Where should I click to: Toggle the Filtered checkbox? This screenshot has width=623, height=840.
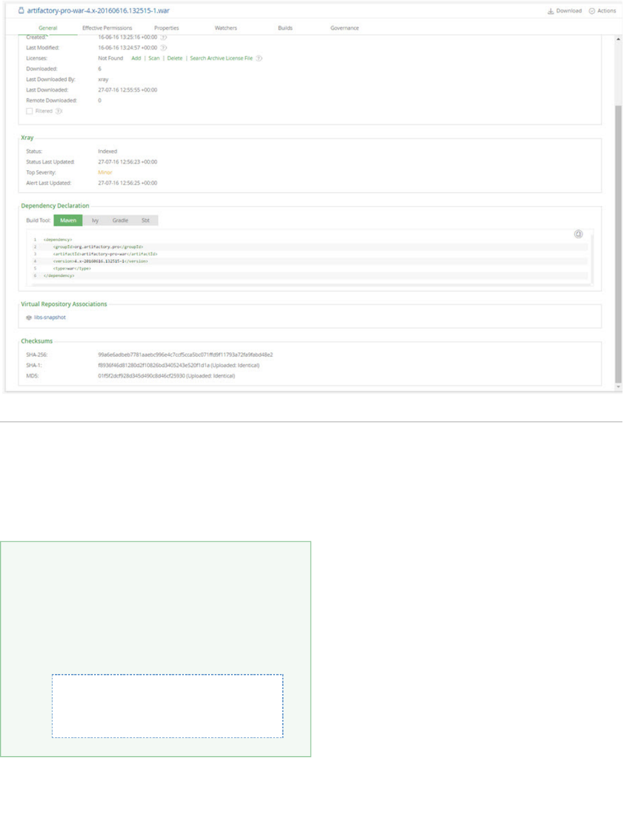click(29, 111)
